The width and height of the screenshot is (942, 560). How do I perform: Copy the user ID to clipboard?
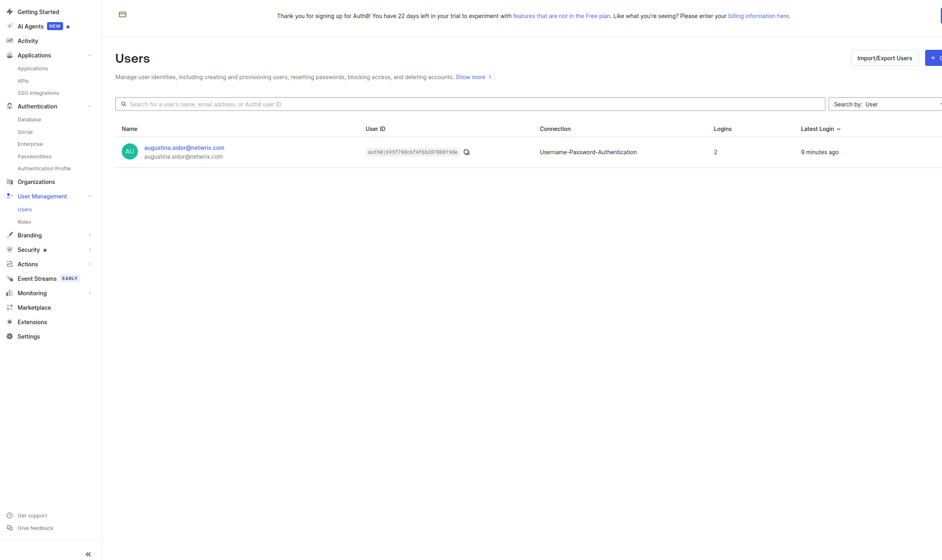tap(467, 152)
